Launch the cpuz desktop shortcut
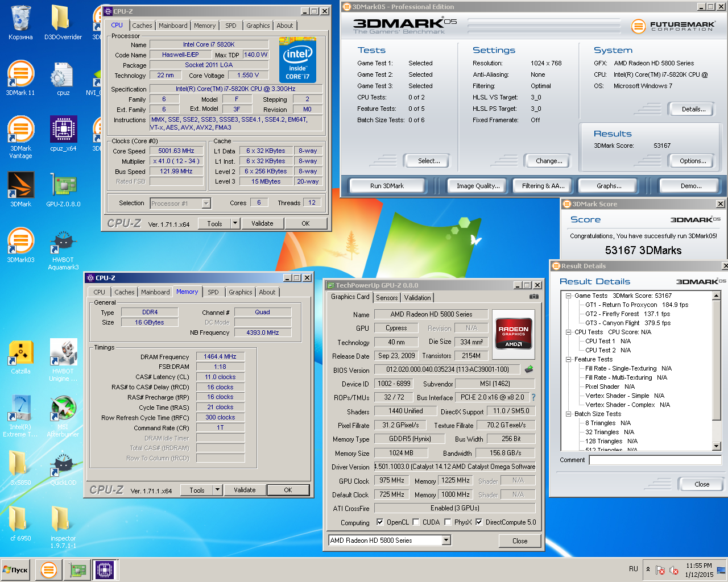This screenshot has height=582, width=728. tap(63, 78)
